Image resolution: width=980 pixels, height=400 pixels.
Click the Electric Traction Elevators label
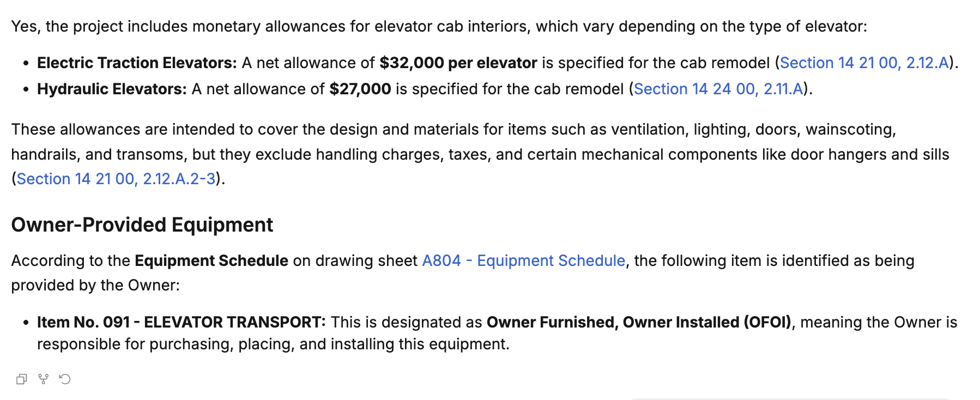tap(136, 63)
